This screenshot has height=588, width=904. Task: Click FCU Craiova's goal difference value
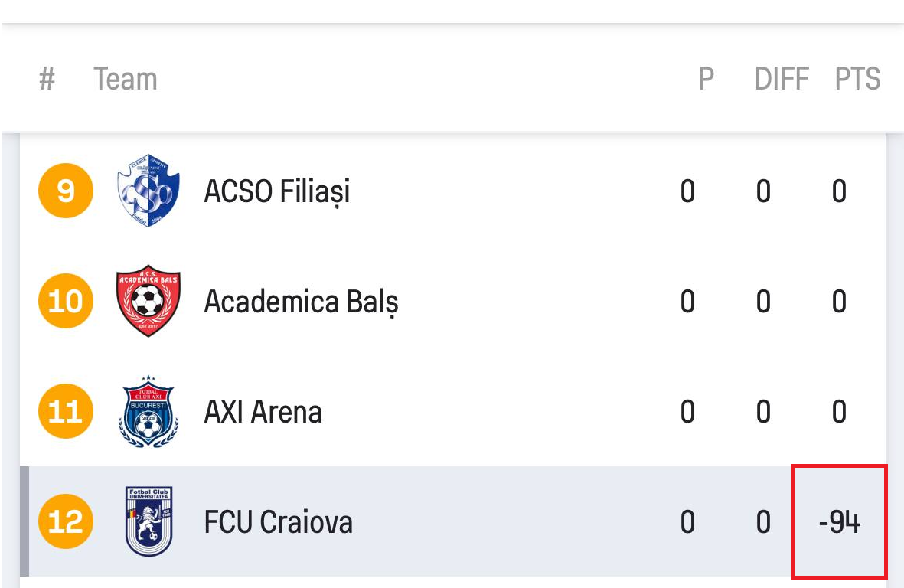763,522
